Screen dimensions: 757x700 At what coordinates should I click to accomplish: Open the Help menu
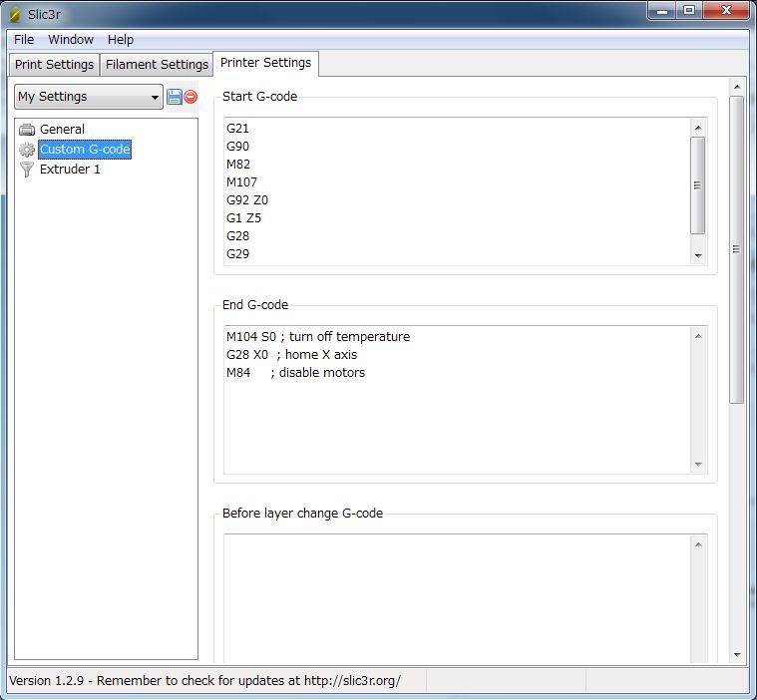(x=121, y=40)
